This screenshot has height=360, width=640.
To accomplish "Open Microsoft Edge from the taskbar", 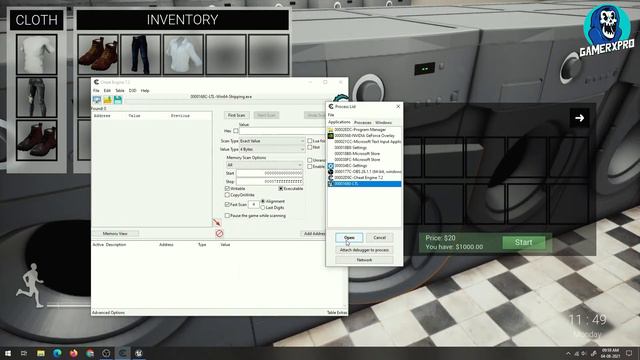I will click(57, 353).
